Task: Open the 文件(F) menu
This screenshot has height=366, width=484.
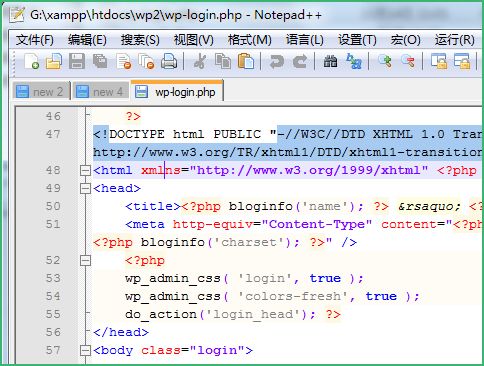Action: click(35, 40)
